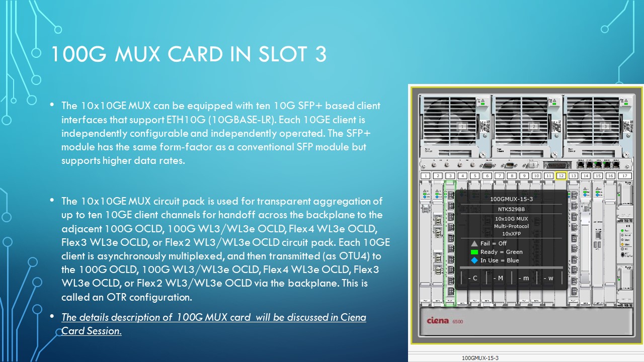Image resolution: width=644 pixels, height=362 pixels.
Task: Select slot number 7 label
Action: [x=500, y=175]
